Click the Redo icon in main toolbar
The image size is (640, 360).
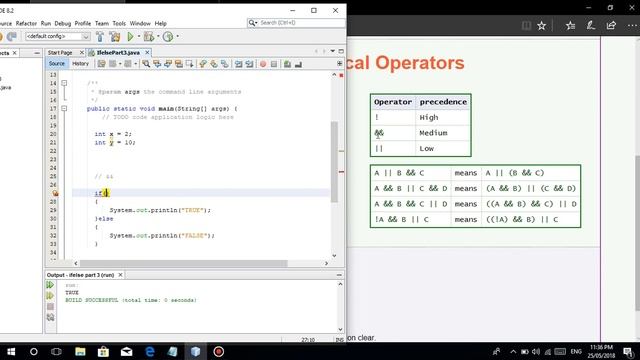(11, 37)
